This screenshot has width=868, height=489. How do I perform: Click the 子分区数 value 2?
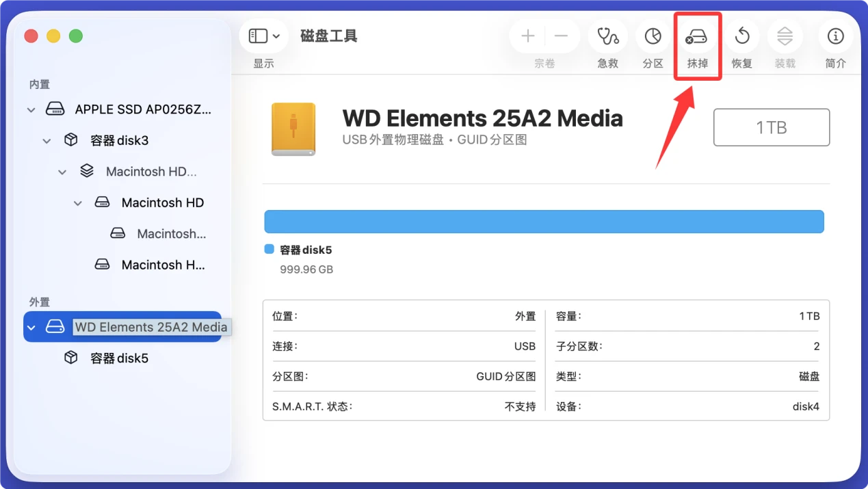point(817,346)
